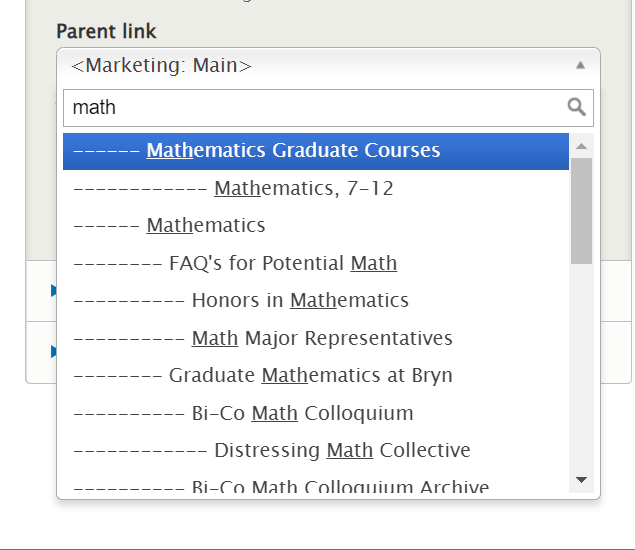Viewport: 635px width, 550px height.
Task: Select Mathematics Graduate Courses option
Action: (x=293, y=151)
